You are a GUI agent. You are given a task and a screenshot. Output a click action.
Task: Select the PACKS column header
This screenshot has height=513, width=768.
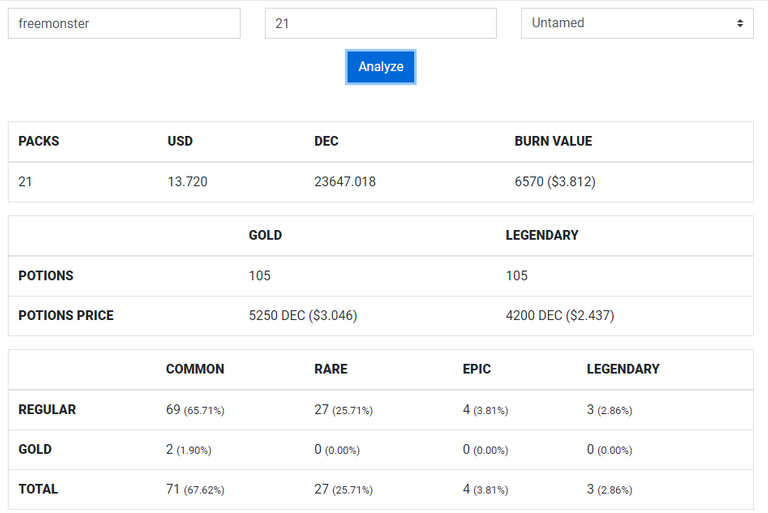[x=39, y=141]
